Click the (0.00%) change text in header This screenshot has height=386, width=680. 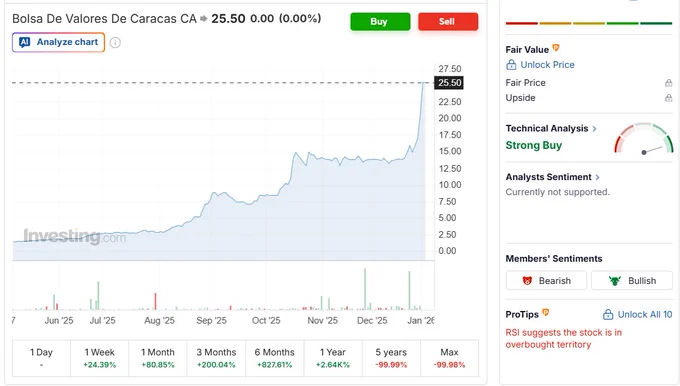point(300,18)
